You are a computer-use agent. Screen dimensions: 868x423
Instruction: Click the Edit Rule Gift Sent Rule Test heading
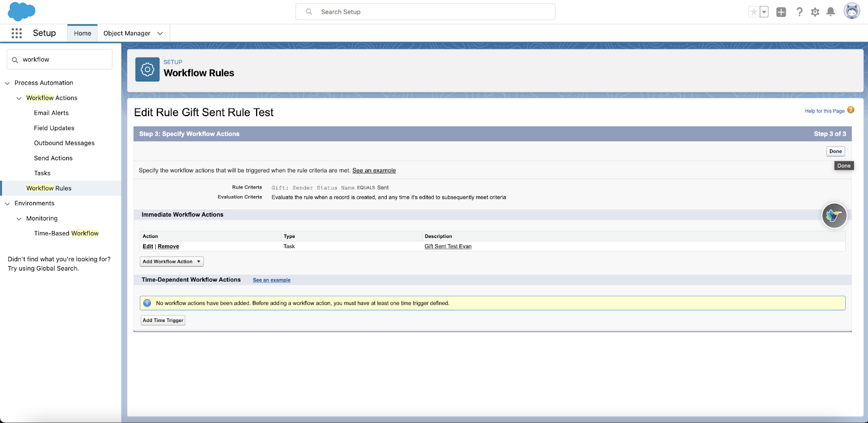pyautogui.click(x=204, y=112)
